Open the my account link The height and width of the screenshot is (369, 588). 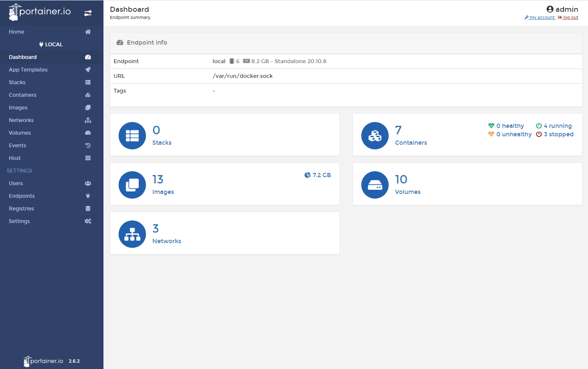pyautogui.click(x=540, y=18)
